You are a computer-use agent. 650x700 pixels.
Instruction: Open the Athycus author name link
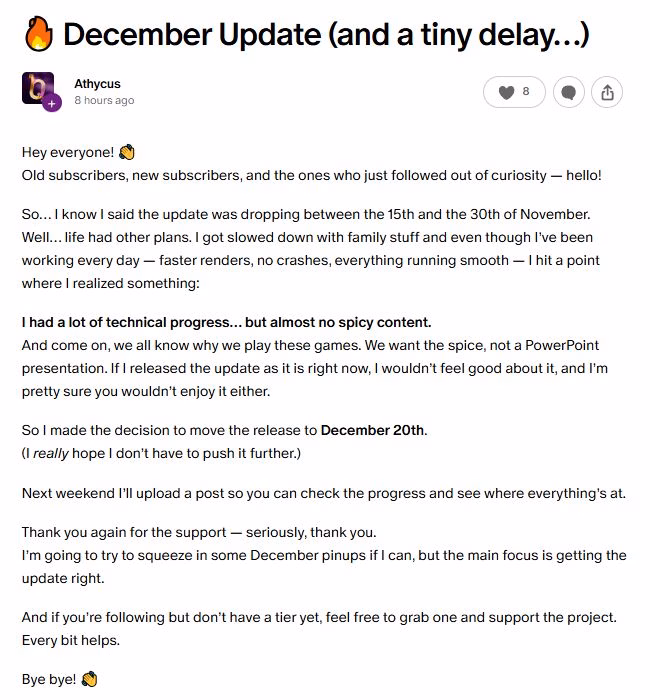pos(97,83)
